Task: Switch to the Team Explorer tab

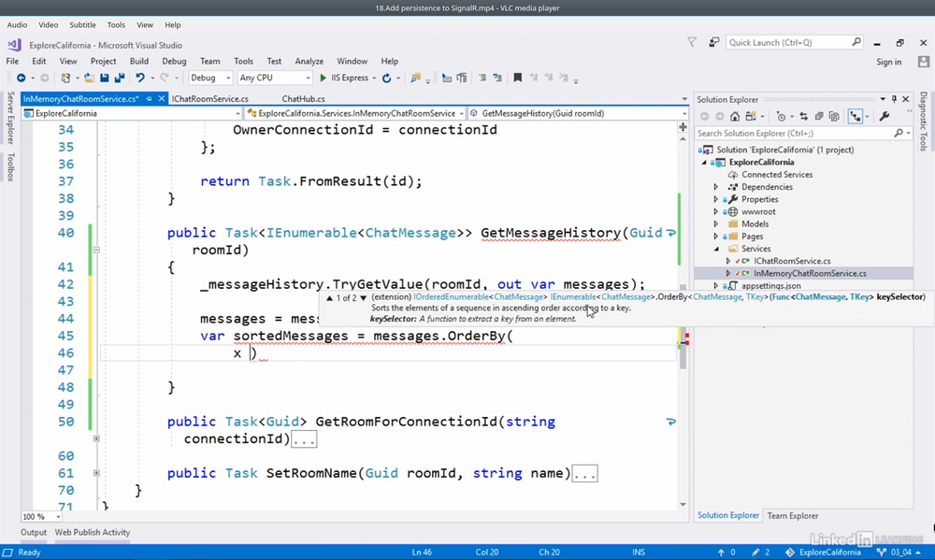Action: pos(793,516)
